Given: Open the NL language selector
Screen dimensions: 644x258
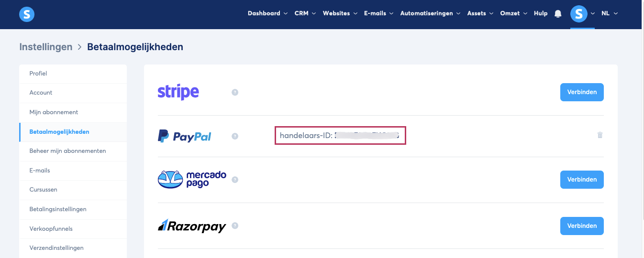Looking at the screenshot, I should pyautogui.click(x=610, y=13).
